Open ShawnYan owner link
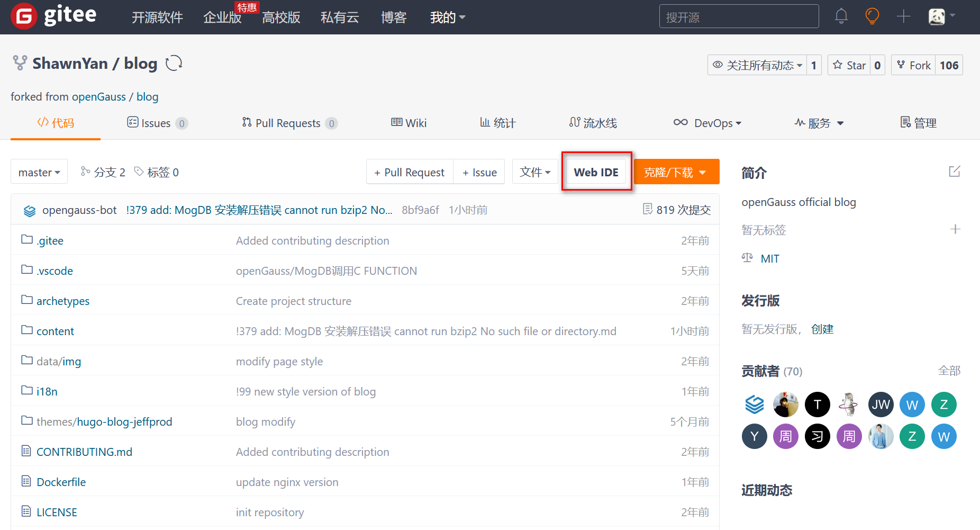980x530 pixels. tap(70, 64)
